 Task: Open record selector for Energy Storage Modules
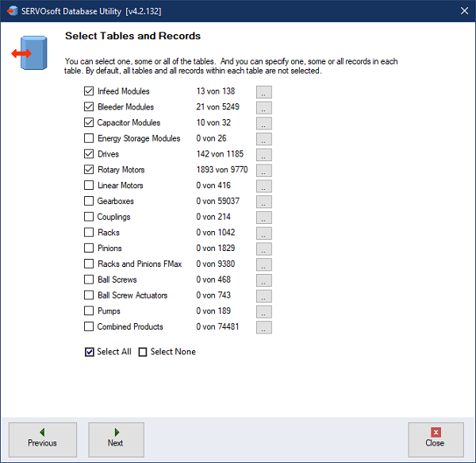[x=264, y=139]
